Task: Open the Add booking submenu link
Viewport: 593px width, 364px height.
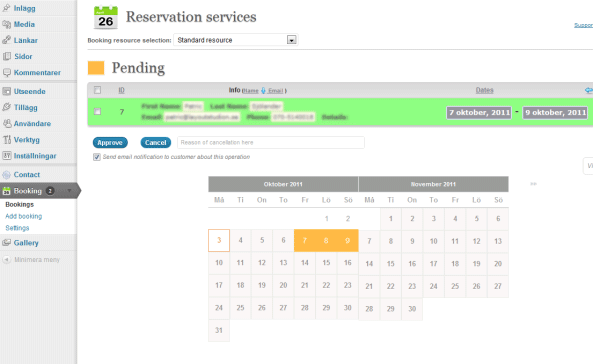Action: tap(23, 216)
